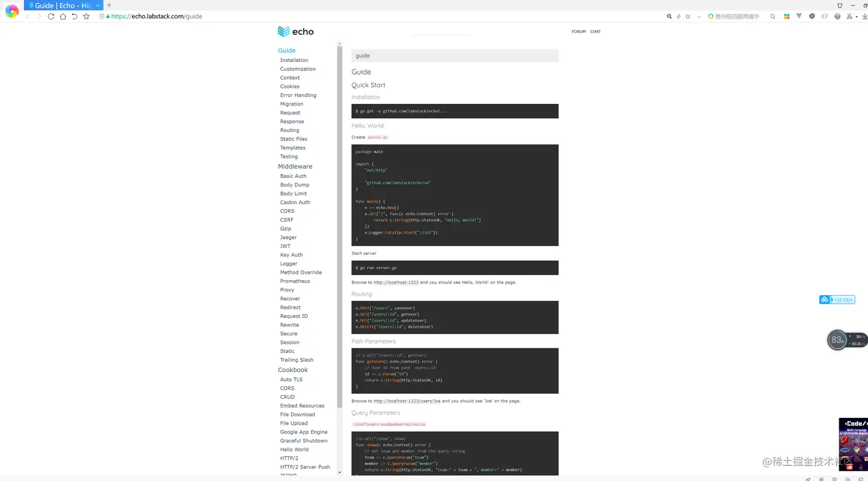Click the browser skin shirt icon
The image size is (868, 481).
840,5
